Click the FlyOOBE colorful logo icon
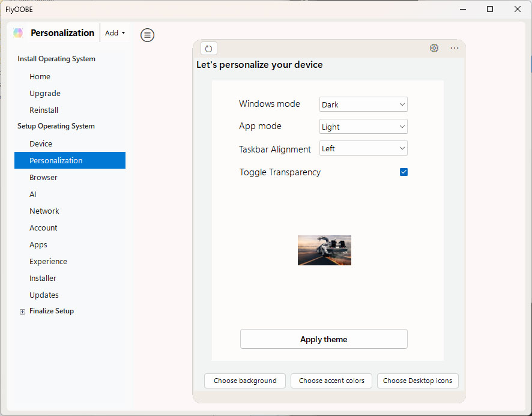 pyautogui.click(x=19, y=33)
